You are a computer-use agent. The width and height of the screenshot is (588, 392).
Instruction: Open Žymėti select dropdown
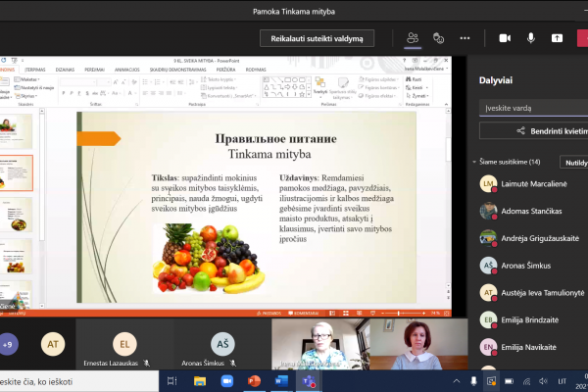coord(417,96)
